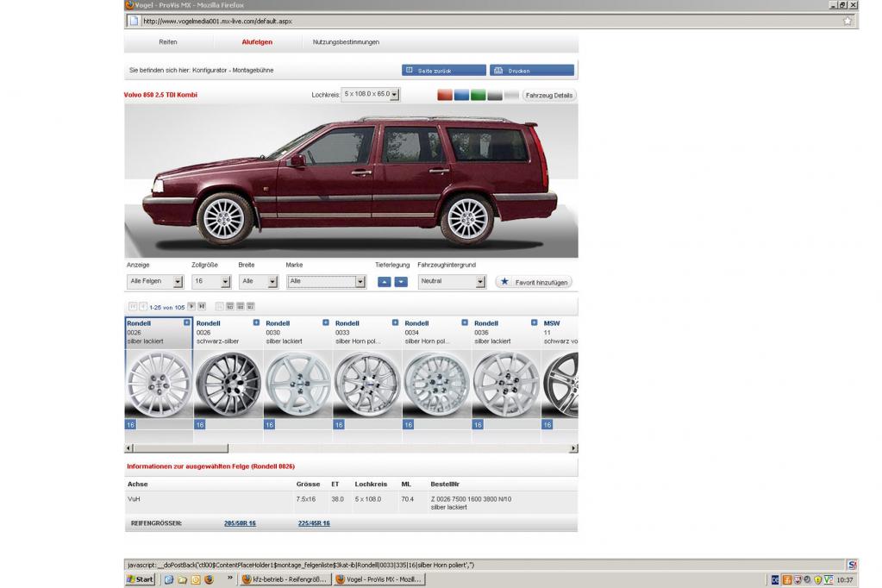Select Rondell 0026 schwarz-silber rim thumbnail

[x=228, y=385]
